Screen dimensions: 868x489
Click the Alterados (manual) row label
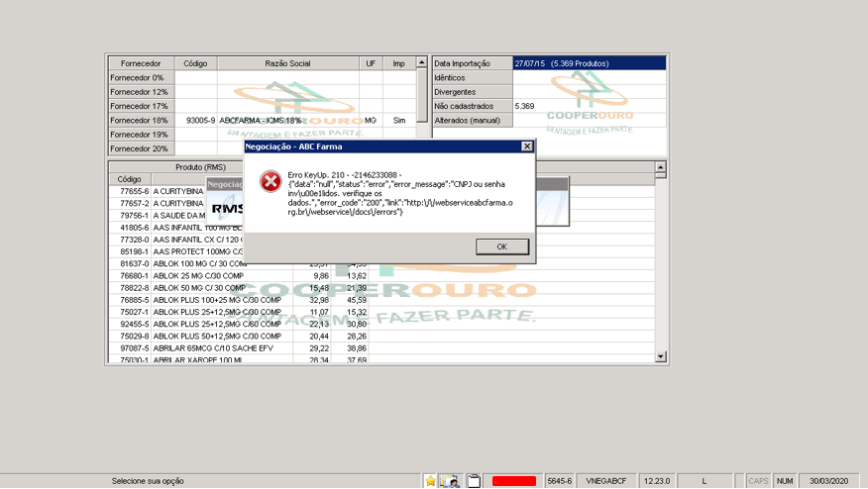pos(473,120)
